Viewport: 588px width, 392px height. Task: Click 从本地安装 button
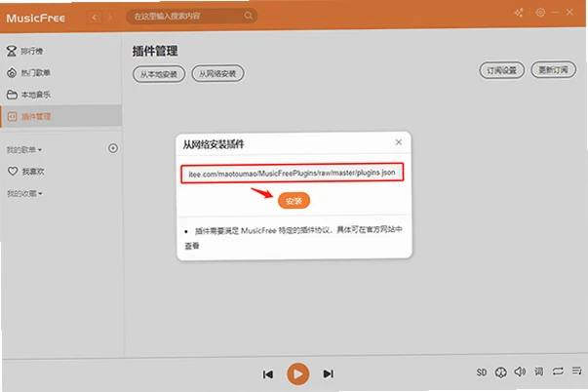pos(159,74)
